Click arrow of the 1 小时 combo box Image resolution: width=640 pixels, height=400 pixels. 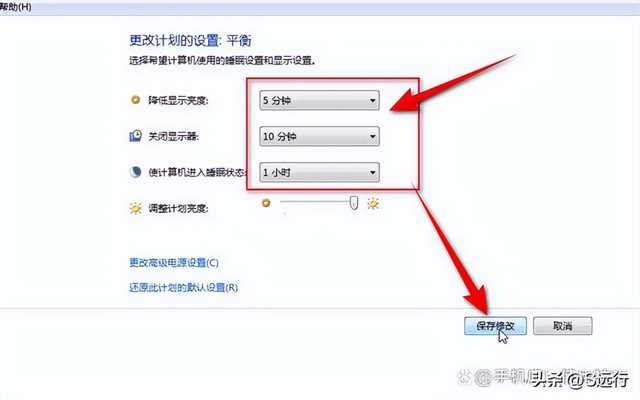pyautogui.click(x=372, y=173)
